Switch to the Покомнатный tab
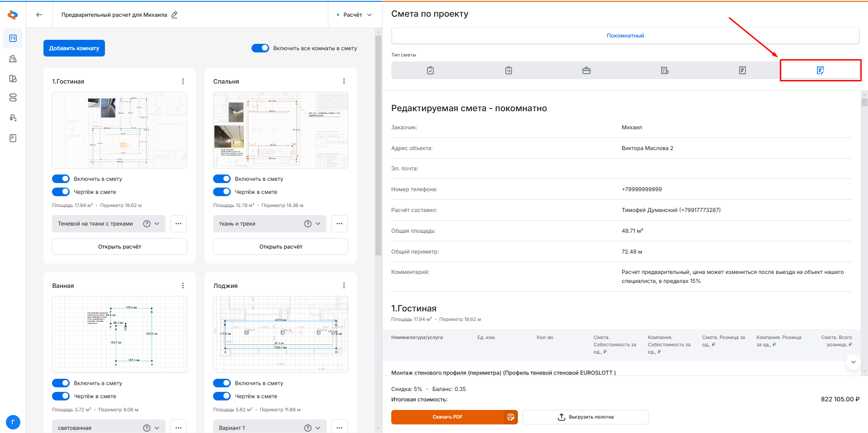 625,36
